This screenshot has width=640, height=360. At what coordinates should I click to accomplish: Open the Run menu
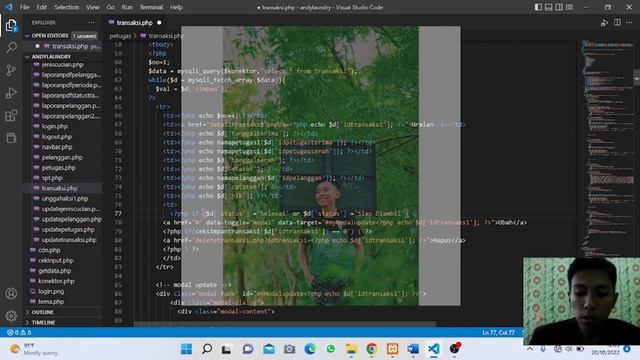pyautogui.click(x=127, y=7)
